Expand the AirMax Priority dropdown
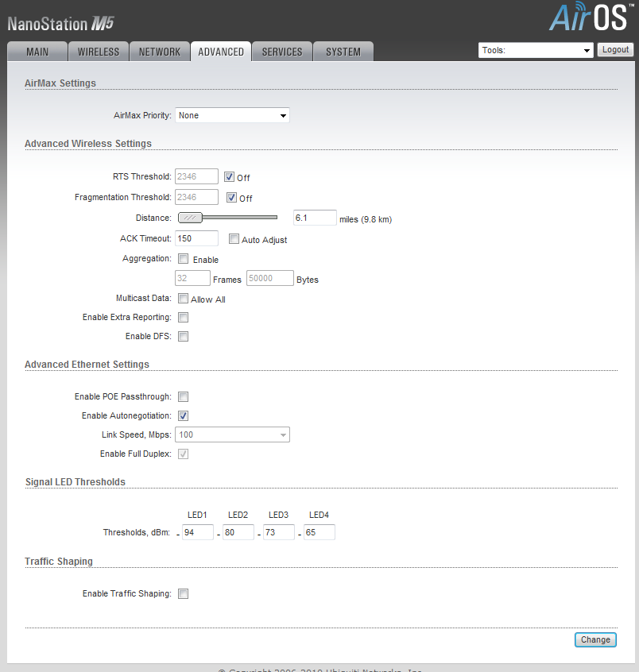This screenshot has height=672, width=639. 232,115
